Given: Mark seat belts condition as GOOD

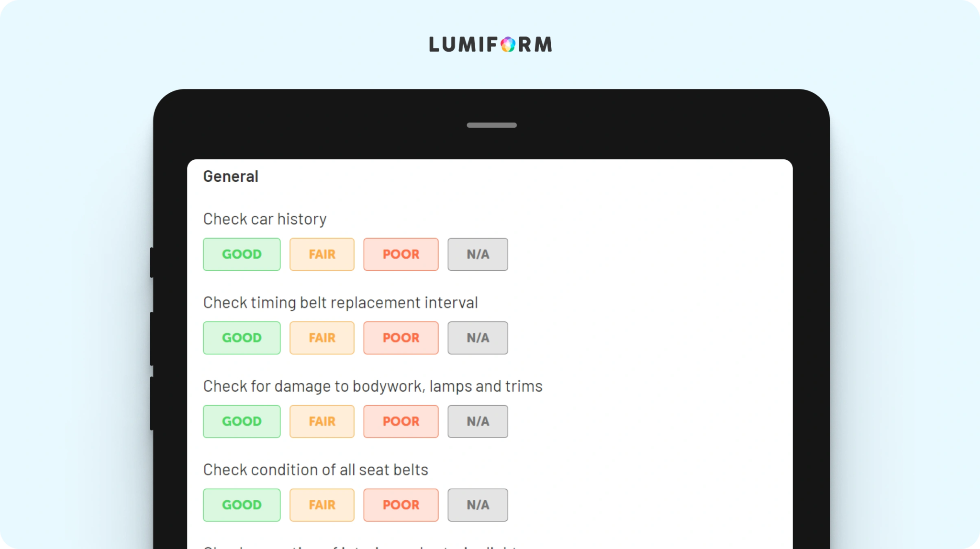Looking at the screenshot, I should click(x=242, y=505).
